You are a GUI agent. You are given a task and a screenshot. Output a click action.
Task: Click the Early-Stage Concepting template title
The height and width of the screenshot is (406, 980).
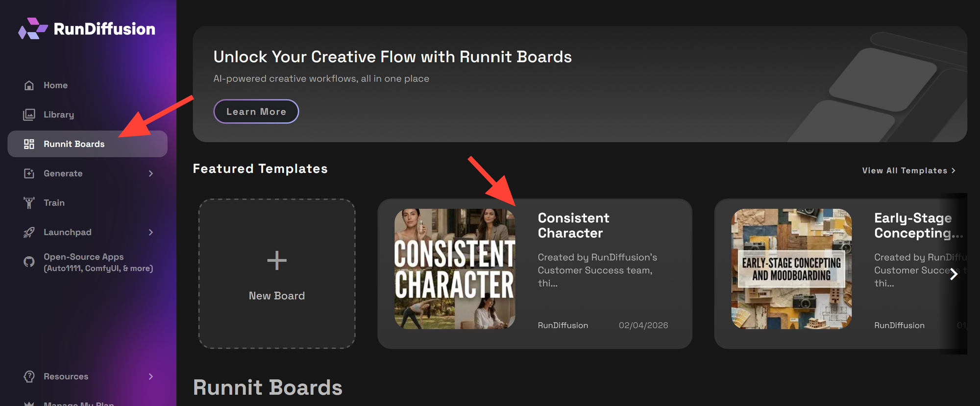click(918, 225)
